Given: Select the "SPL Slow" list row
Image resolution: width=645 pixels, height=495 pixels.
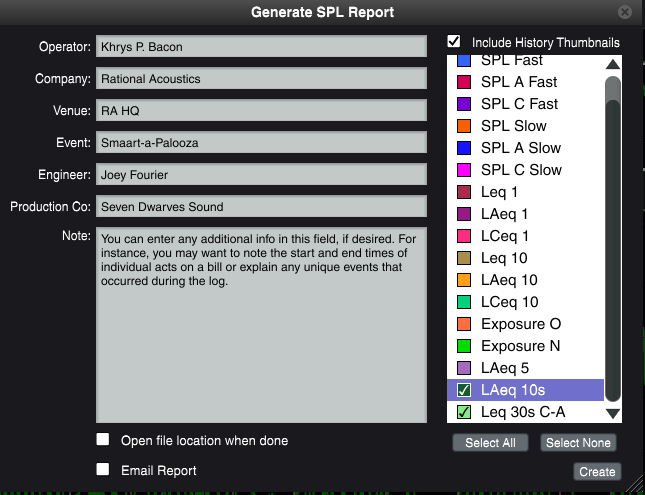Looking at the screenshot, I should pos(525,126).
